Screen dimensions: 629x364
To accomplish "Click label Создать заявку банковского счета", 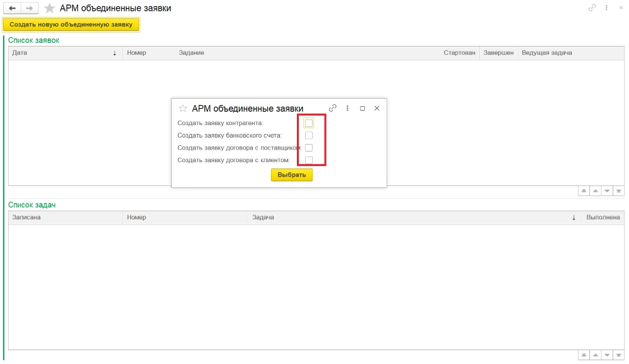I will [230, 136].
